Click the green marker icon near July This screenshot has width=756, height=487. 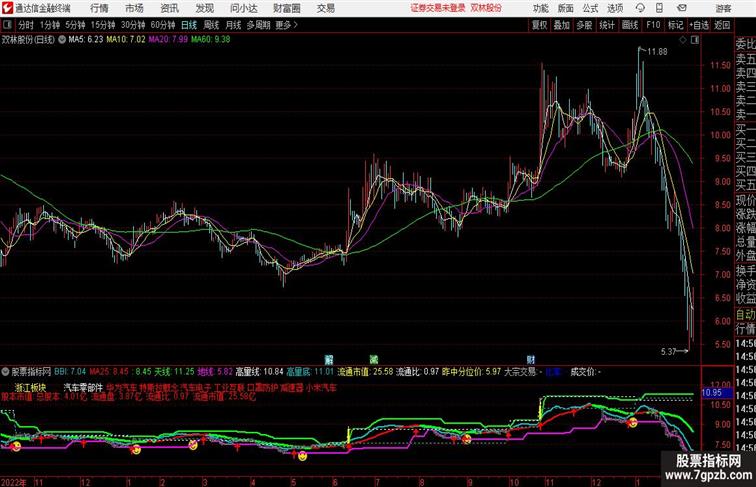pyautogui.click(x=374, y=360)
